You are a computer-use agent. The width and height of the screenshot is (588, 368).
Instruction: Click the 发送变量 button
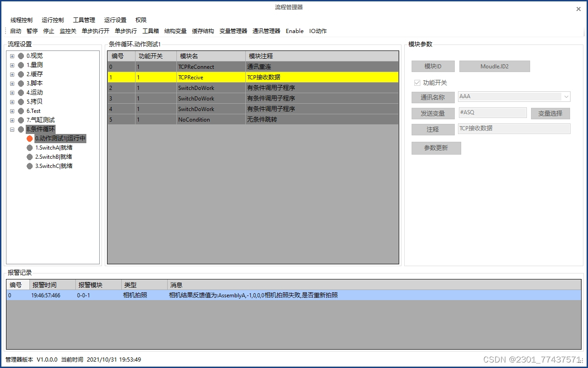[x=433, y=114]
